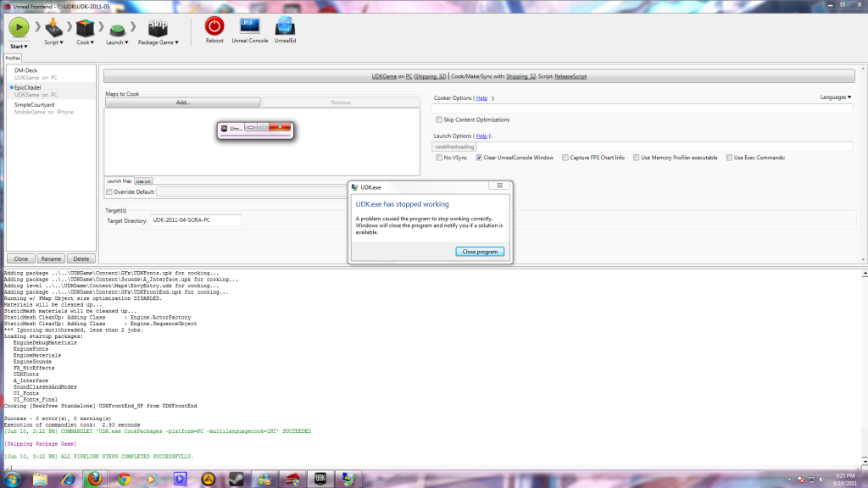Click the network tray icon

pyautogui.click(x=811, y=480)
